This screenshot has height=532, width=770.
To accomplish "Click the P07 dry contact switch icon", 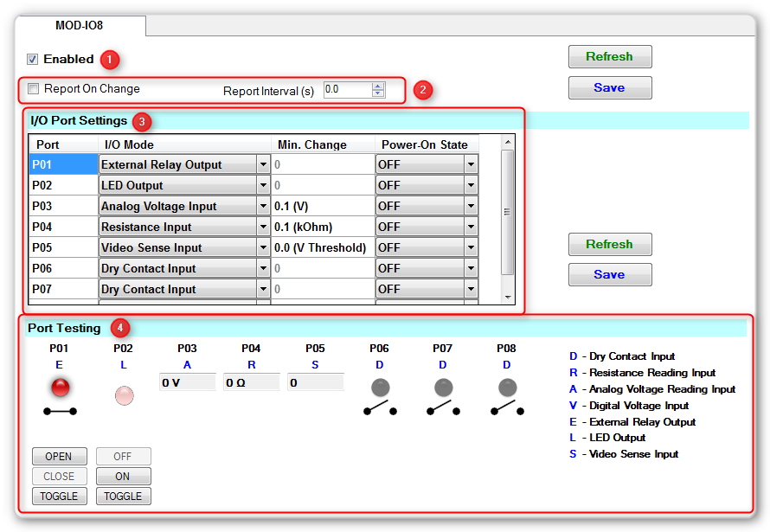I will (443, 408).
